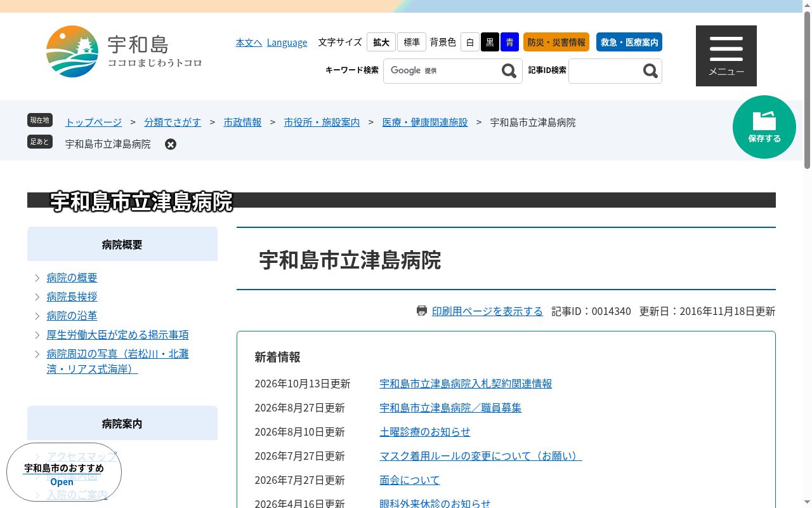Jump to main content via 本文へ
The height and width of the screenshot is (508, 812).
click(249, 43)
